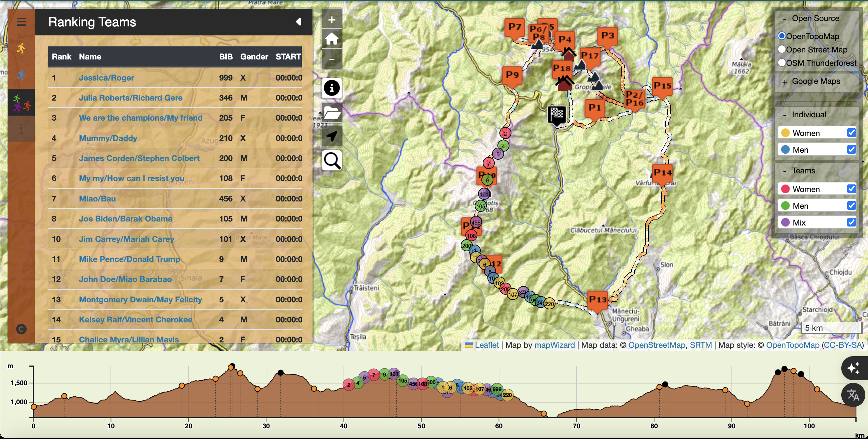
Task: Click red Teams Women color swatch
Action: coord(786,188)
